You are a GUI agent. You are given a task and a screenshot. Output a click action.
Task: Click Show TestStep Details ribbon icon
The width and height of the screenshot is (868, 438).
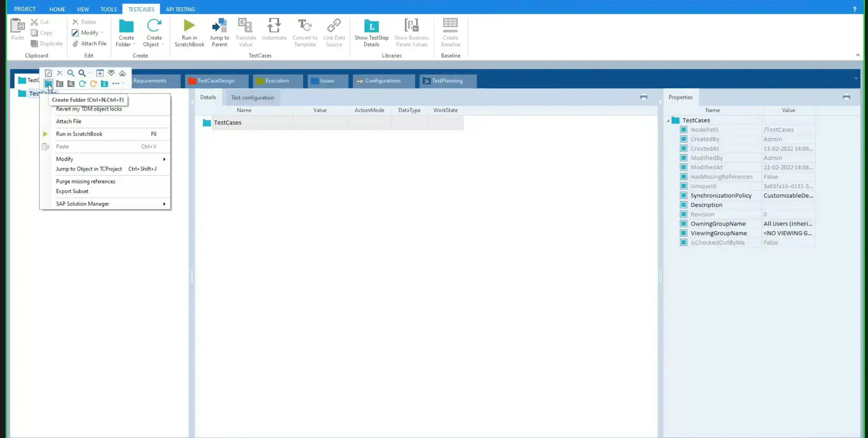(371, 26)
